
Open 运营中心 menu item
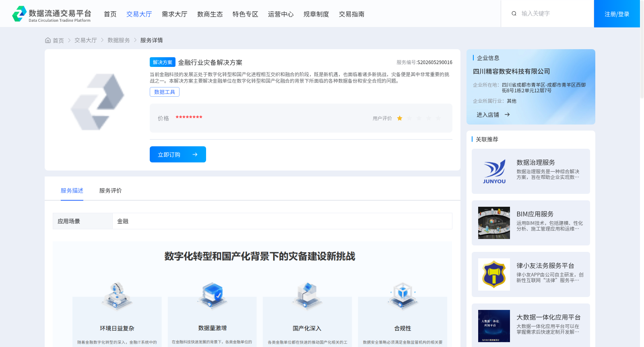point(281,14)
